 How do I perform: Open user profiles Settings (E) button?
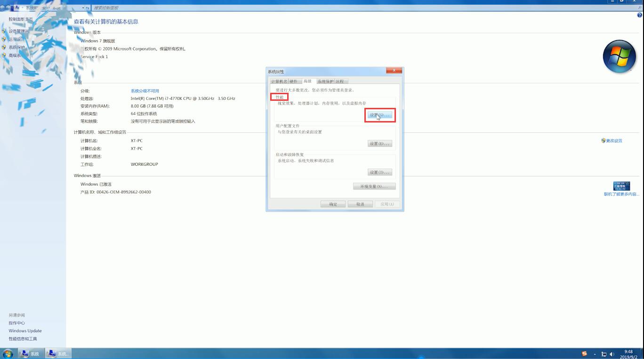tap(380, 144)
